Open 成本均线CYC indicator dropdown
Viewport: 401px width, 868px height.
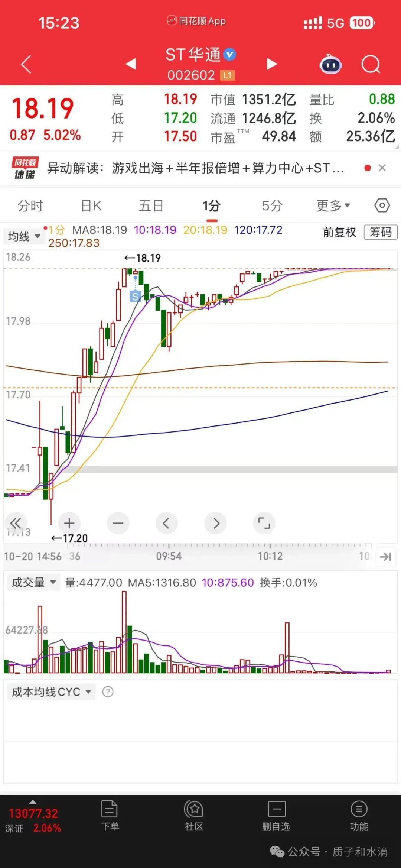coord(51,692)
